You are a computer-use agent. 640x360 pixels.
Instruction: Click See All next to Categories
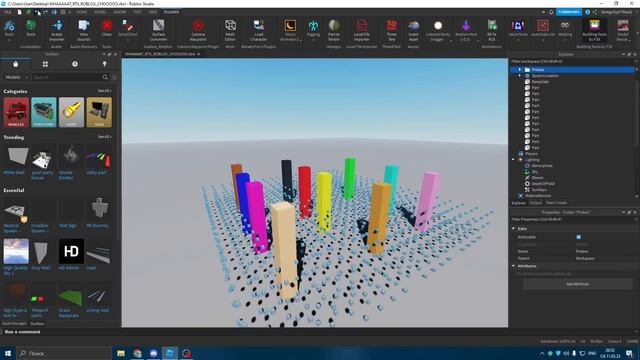click(104, 91)
